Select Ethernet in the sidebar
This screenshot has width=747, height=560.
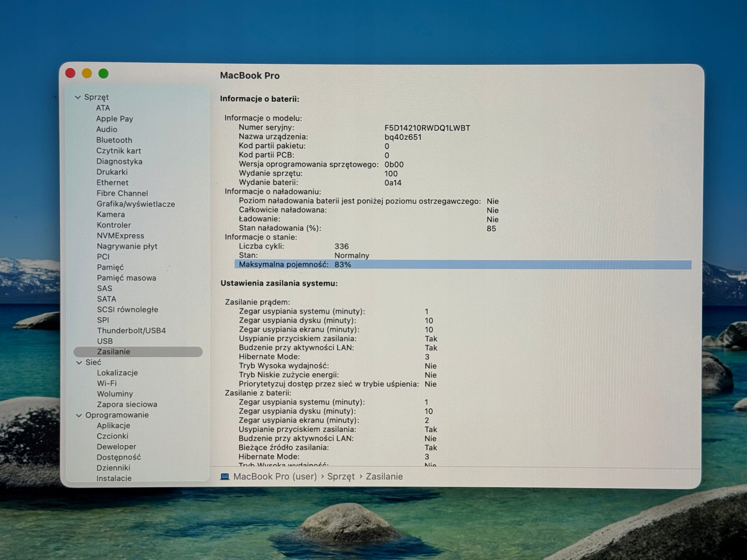[x=112, y=183]
